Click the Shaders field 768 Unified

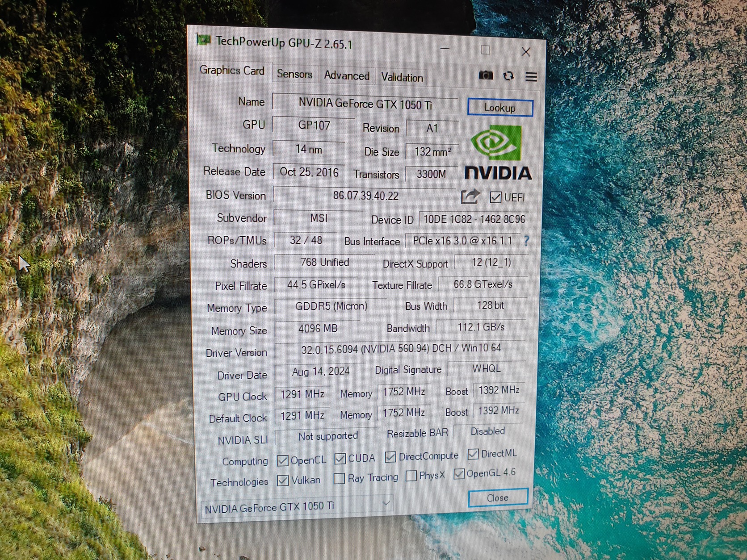324,262
